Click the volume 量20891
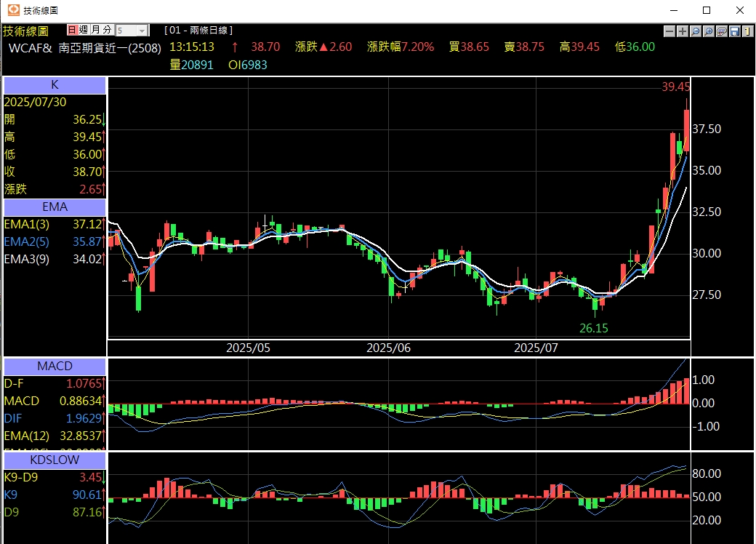756x544 pixels. tap(191, 65)
